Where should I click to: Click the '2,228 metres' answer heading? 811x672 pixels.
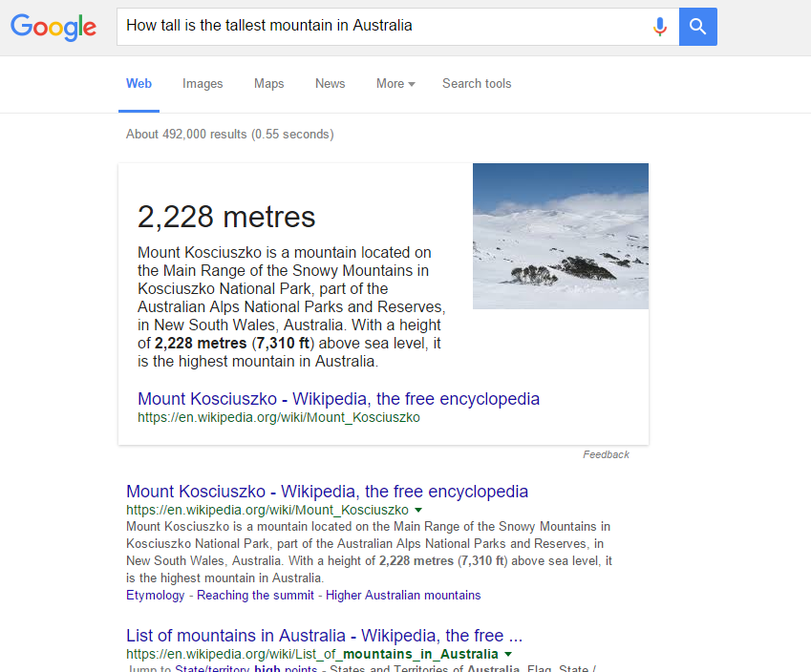click(x=226, y=217)
